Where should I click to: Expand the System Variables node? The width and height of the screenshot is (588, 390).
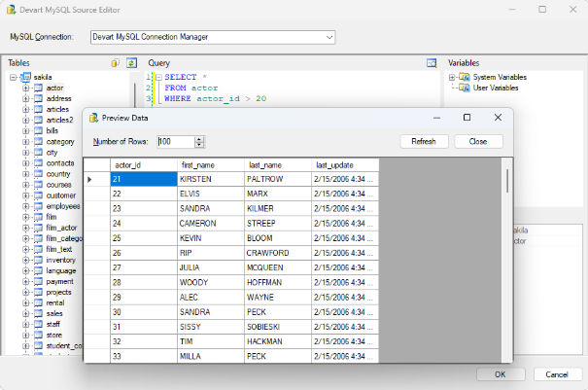click(452, 77)
